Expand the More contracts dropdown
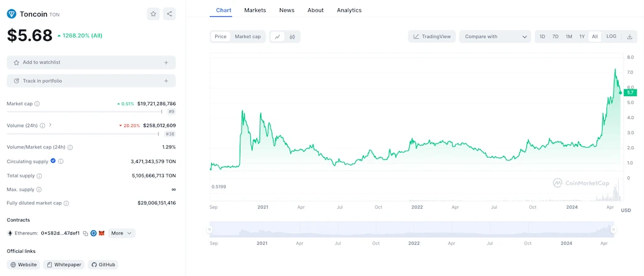Screen dimensions: 644x276 (x=121, y=233)
